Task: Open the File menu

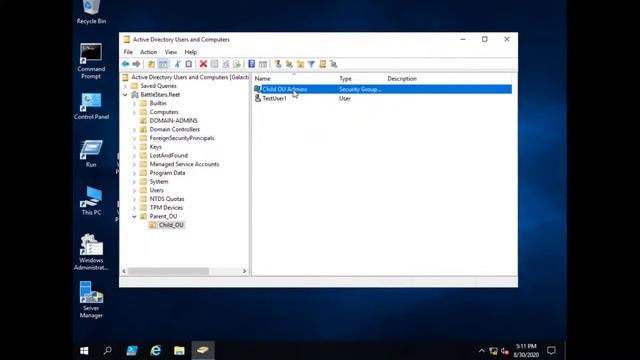Action: click(x=128, y=52)
